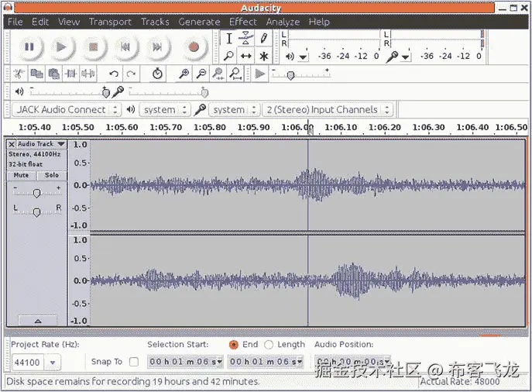Zoom in with the magnifier plus icon
The height and width of the screenshot is (392, 532).
tap(184, 74)
